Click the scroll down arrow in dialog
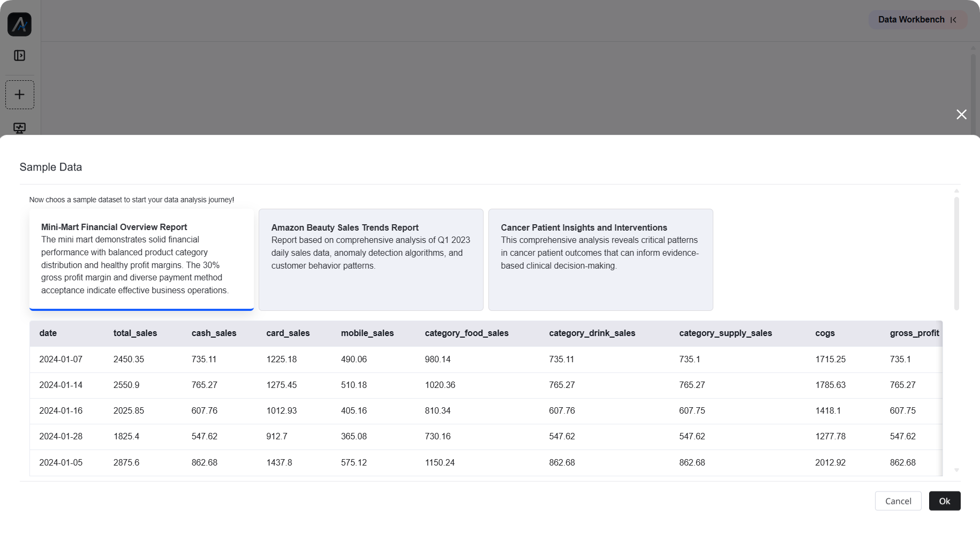980x541 pixels. point(956,470)
